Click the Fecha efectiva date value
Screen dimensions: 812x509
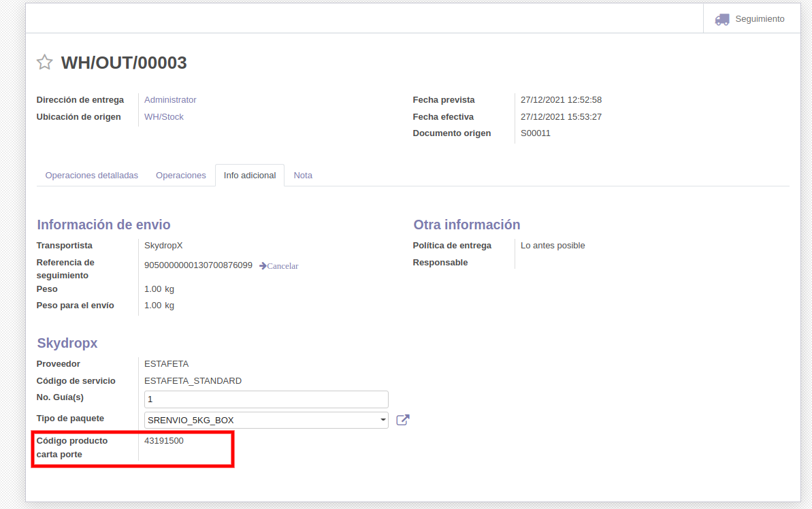(561, 117)
